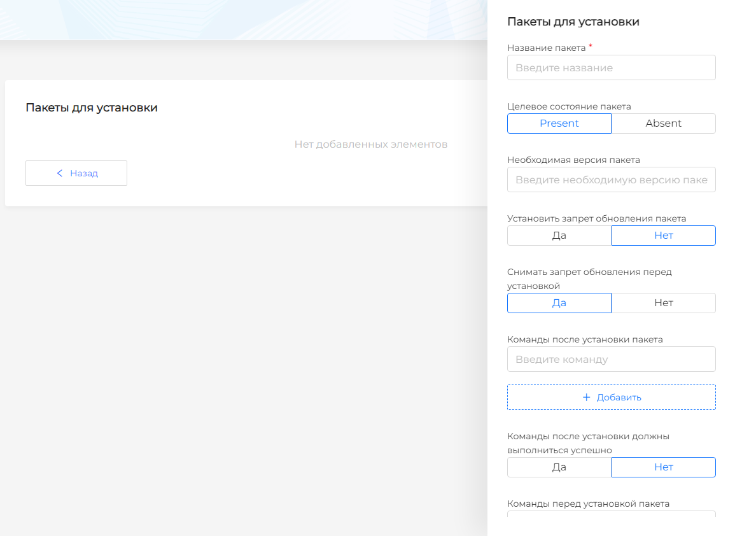Screen dimensions: 756x536
Task: Choose Нет for package update prohibition
Action: [x=663, y=236]
